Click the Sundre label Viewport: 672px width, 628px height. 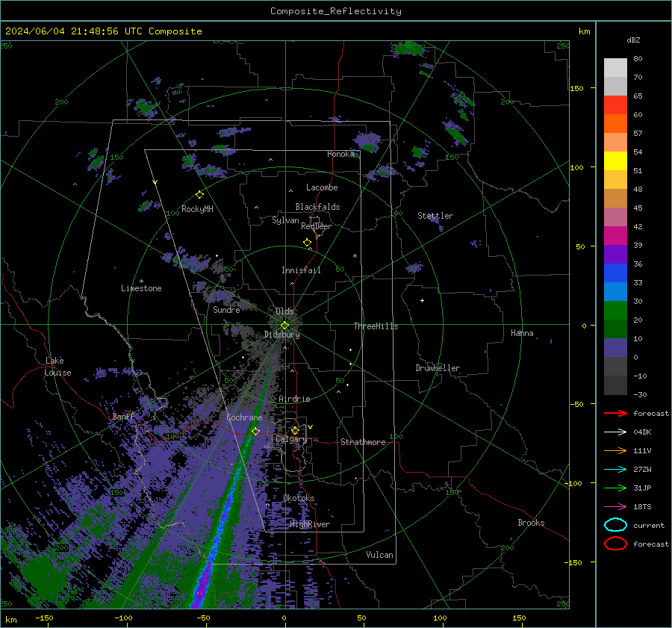point(226,309)
